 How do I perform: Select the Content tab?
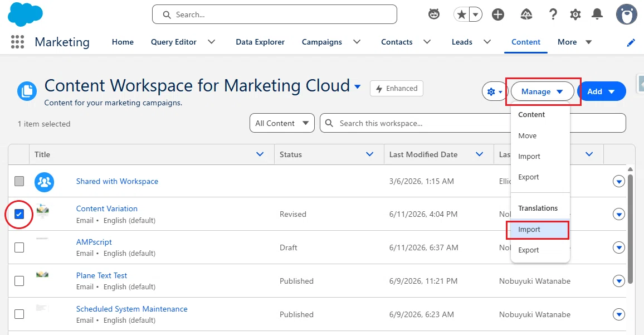pos(526,42)
